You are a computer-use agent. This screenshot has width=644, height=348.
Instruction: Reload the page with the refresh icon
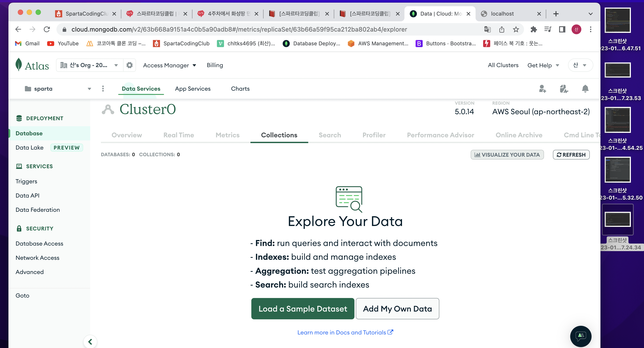point(47,29)
